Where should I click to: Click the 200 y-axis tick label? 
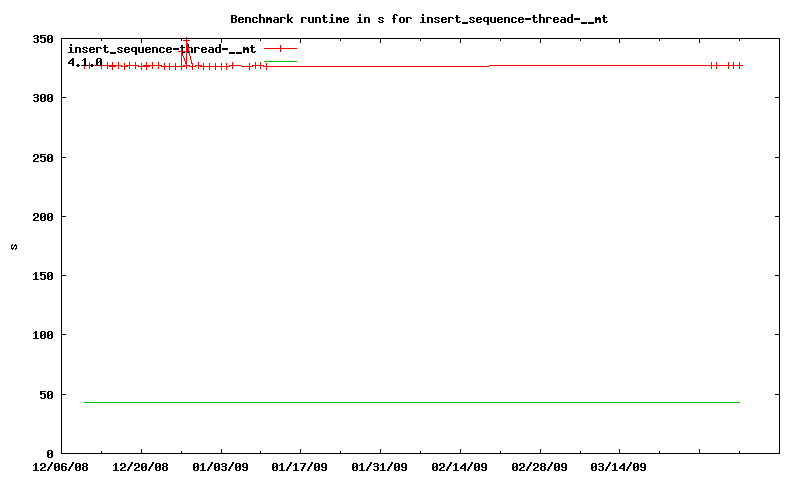pyautogui.click(x=43, y=217)
